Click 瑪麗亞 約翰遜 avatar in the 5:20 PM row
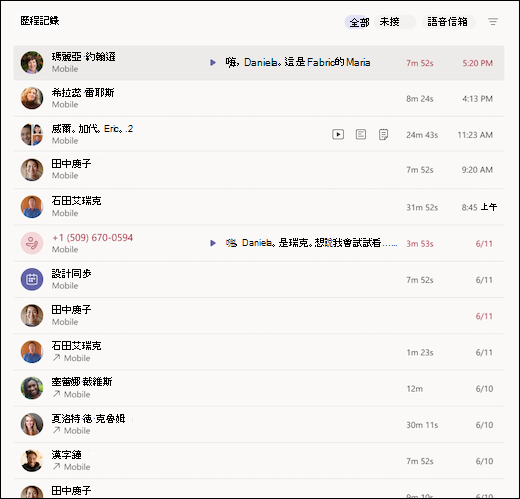The image size is (520, 499). [x=32, y=62]
